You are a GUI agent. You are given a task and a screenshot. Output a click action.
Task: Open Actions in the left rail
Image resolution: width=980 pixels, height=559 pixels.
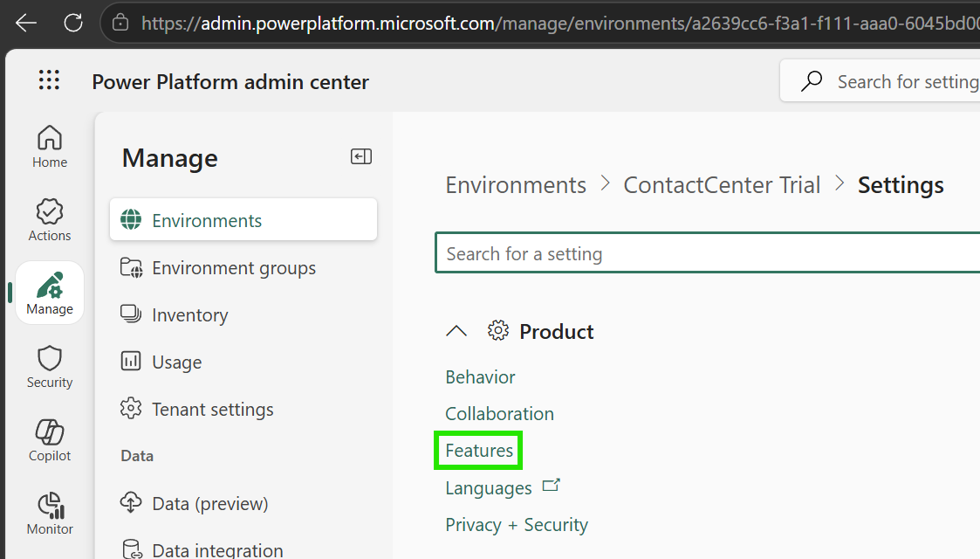click(50, 220)
